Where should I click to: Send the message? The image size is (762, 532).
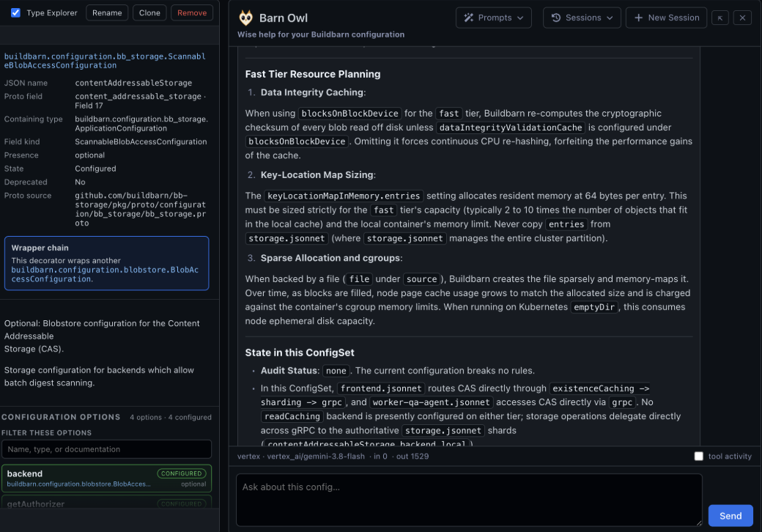[x=730, y=515]
